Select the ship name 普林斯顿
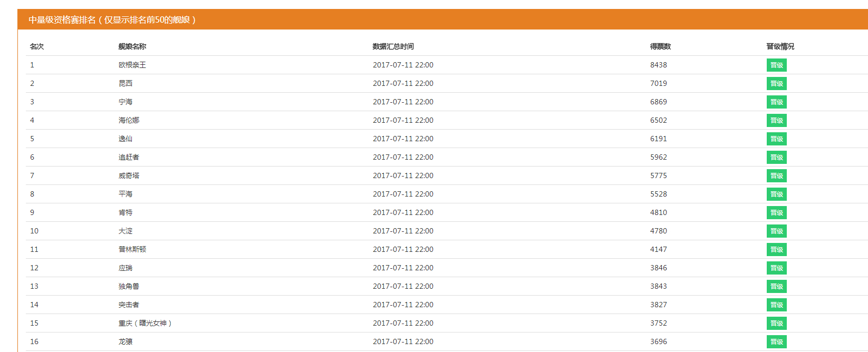The image size is (868, 352). (x=132, y=249)
